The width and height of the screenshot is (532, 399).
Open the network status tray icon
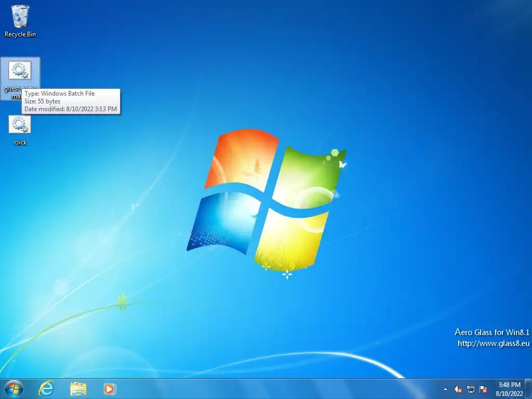(x=471, y=389)
